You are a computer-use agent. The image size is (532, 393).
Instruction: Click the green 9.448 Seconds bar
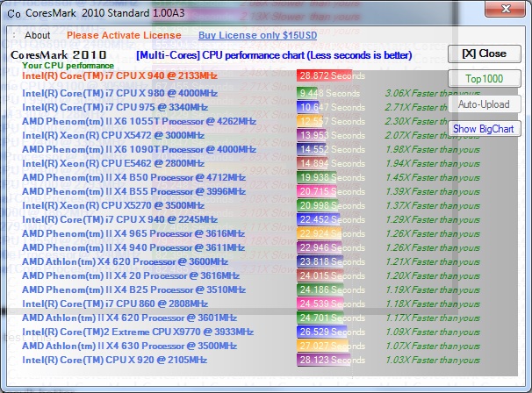point(306,93)
